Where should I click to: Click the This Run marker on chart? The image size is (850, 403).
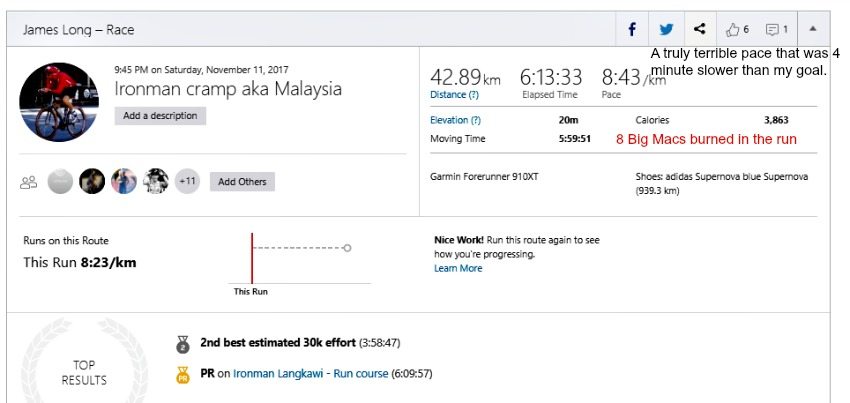(x=252, y=260)
